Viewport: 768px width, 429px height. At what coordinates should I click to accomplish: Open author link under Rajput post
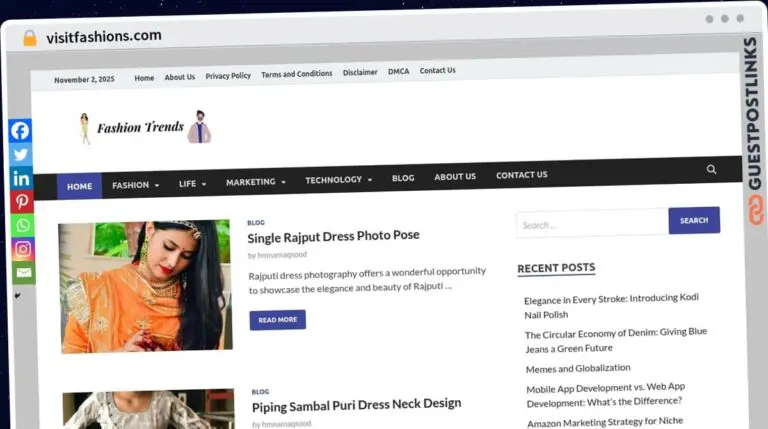(x=282, y=255)
